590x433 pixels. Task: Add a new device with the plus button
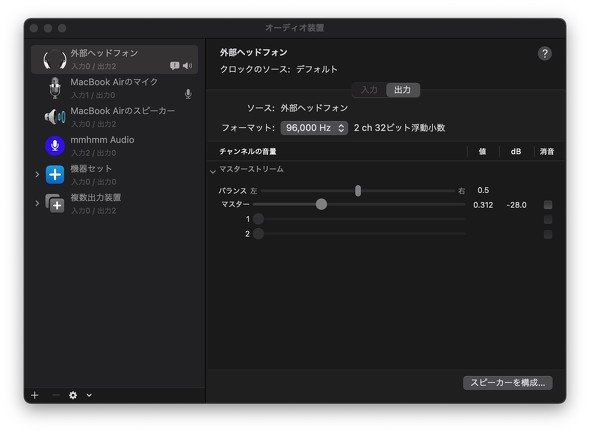click(35, 395)
